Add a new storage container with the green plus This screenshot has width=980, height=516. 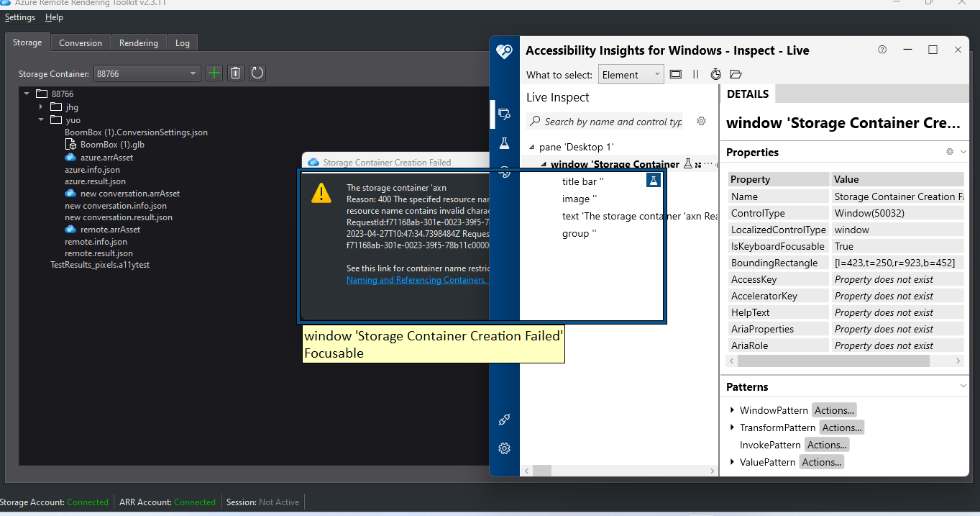point(214,73)
